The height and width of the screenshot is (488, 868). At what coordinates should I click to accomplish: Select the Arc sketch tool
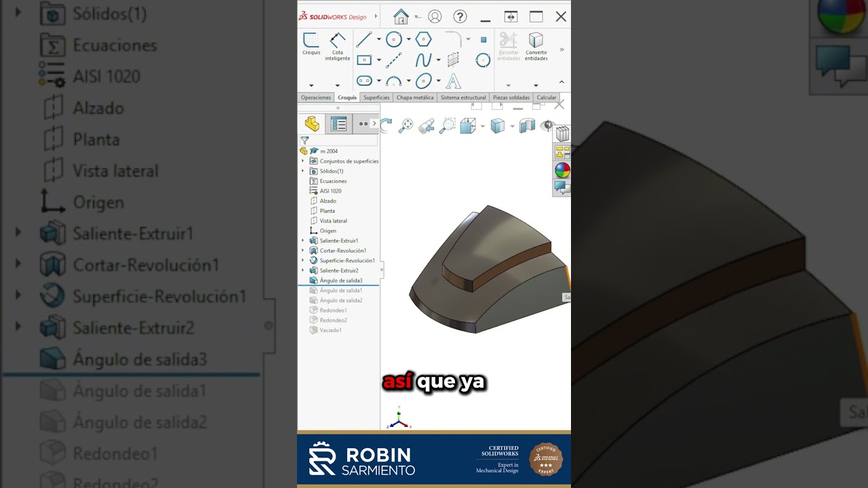(x=394, y=81)
